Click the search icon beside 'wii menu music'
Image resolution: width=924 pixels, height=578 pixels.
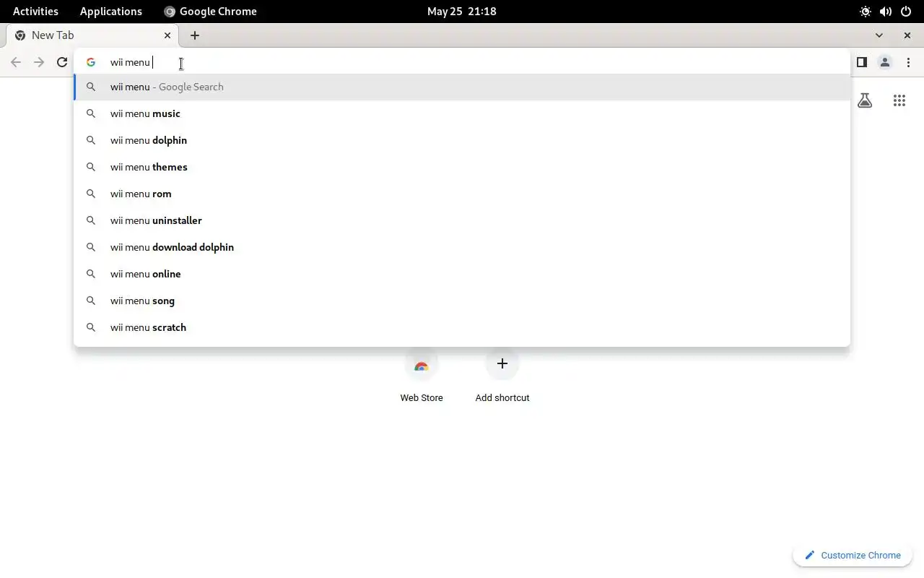[x=91, y=113]
